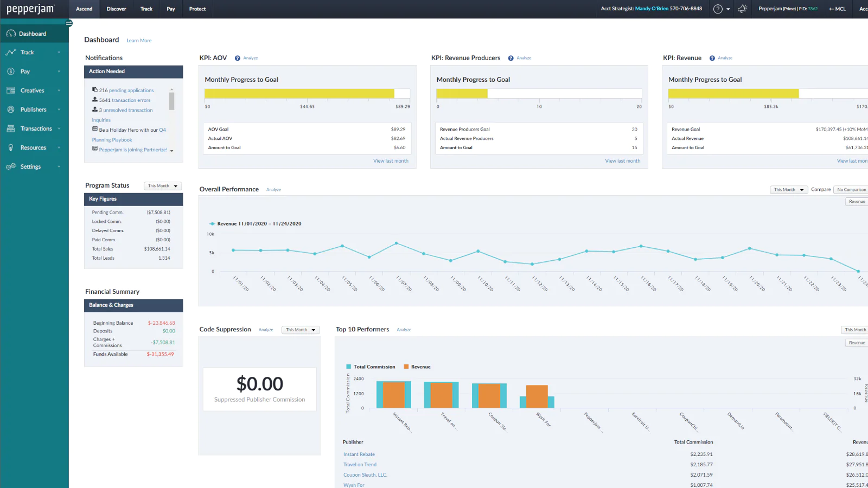Open the Code Suppression This Month dropdown
The width and height of the screenshot is (868, 488).
point(300,330)
